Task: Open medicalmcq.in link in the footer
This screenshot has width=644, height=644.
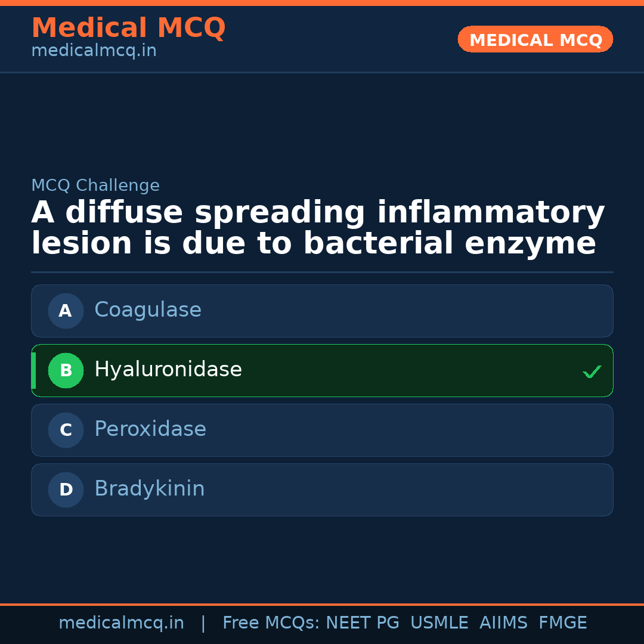Action: pos(121,623)
